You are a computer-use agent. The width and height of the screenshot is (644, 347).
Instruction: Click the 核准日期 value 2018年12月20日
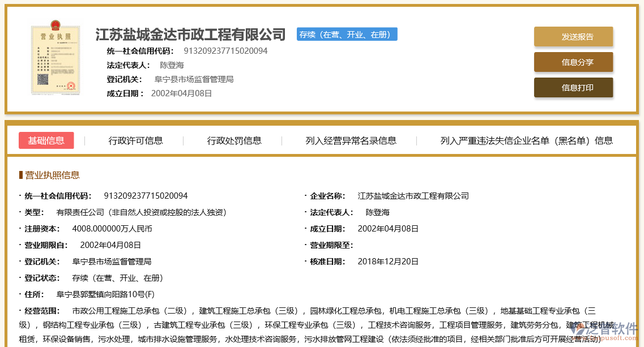click(x=388, y=262)
